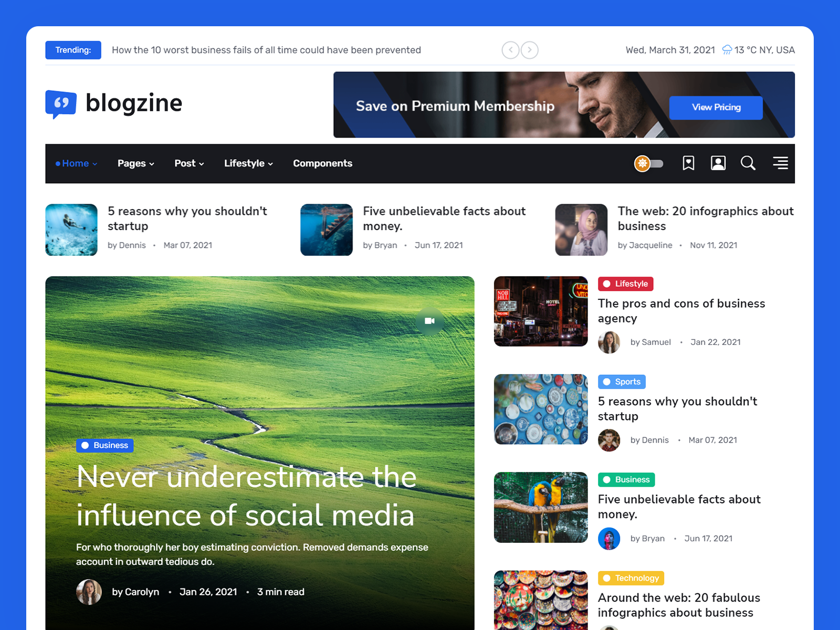Toggle the dark mode switch

(649, 164)
